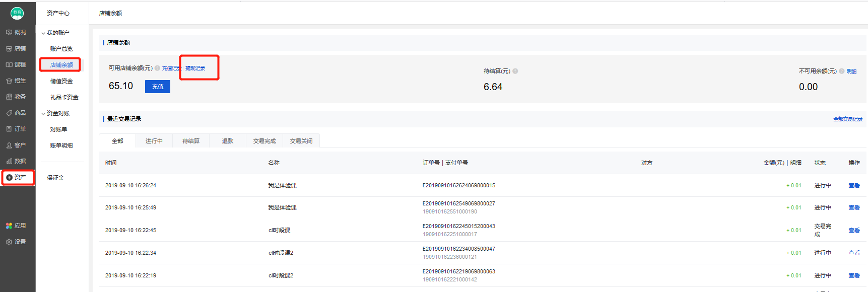Open the 提现记录 link
The image size is (868, 292).
(195, 68)
